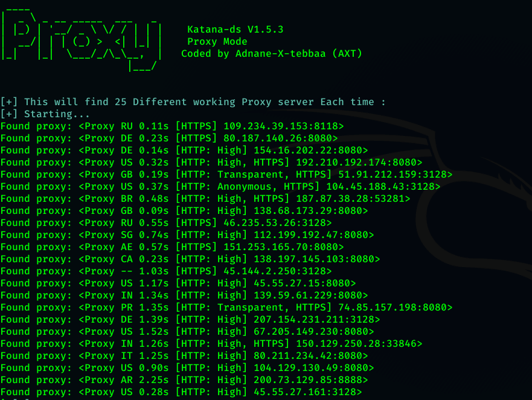Click the Starting... status line
The width and height of the screenshot is (532, 400).
pyautogui.click(x=45, y=114)
